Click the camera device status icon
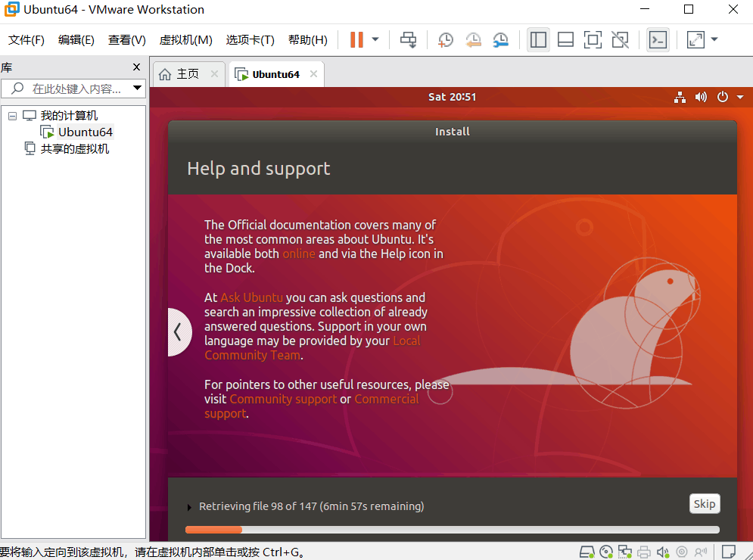 [x=681, y=552]
